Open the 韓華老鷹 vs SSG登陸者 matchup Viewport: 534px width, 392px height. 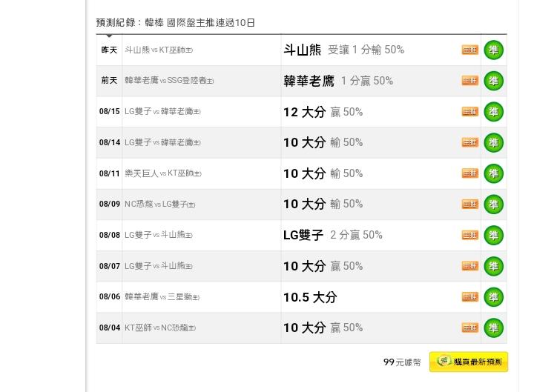169,81
